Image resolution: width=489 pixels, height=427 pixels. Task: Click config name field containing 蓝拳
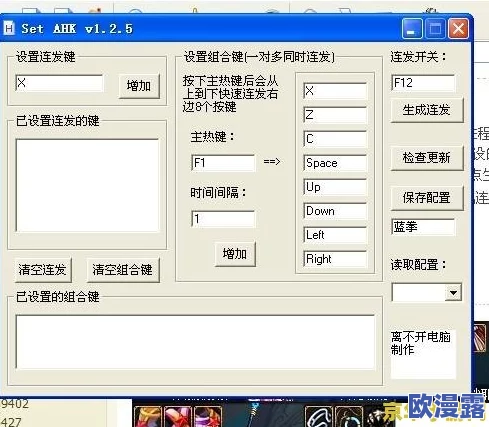(423, 227)
